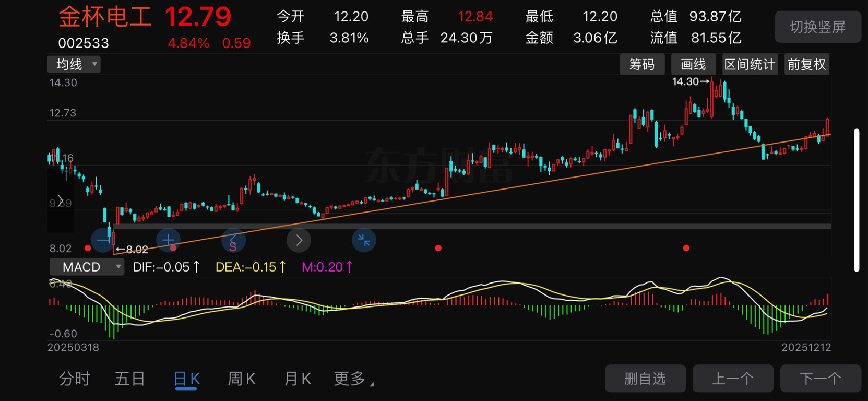Tap 总值 93.87亿 market cap value
Image resolution: width=868 pixels, height=401 pixels.
pyautogui.click(x=696, y=16)
